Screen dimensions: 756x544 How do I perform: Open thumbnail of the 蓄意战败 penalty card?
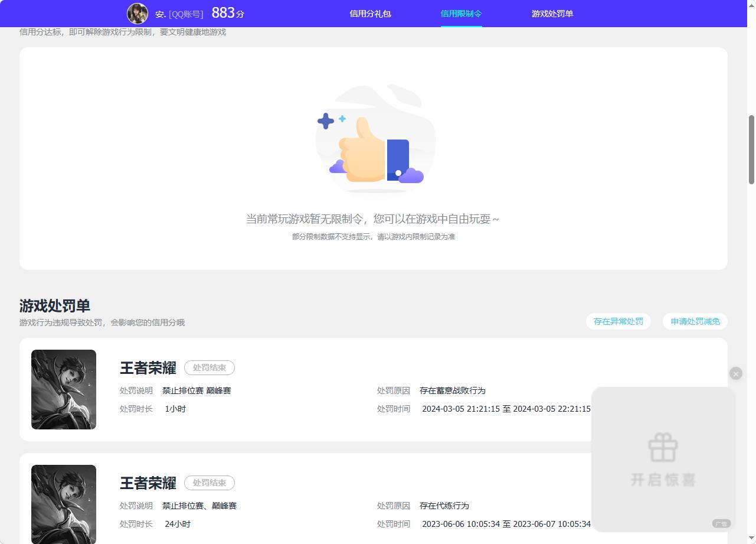[64, 389]
